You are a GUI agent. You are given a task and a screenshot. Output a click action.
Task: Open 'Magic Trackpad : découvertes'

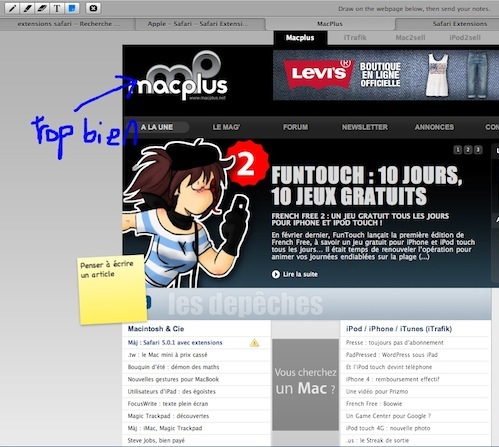click(168, 416)
